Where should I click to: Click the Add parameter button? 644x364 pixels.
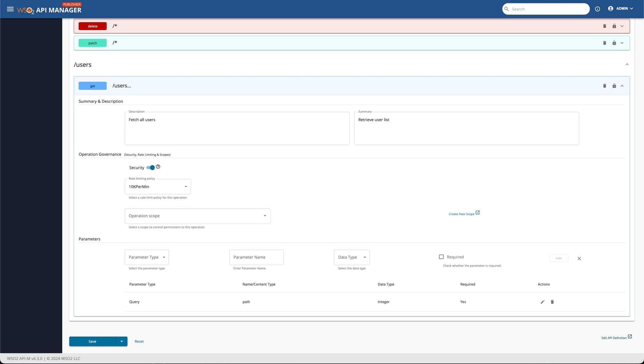[x=559, y=258]
